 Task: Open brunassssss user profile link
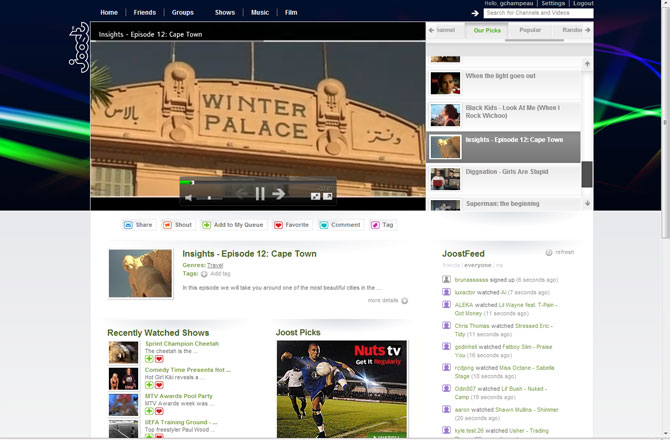[x=471, y=280]
